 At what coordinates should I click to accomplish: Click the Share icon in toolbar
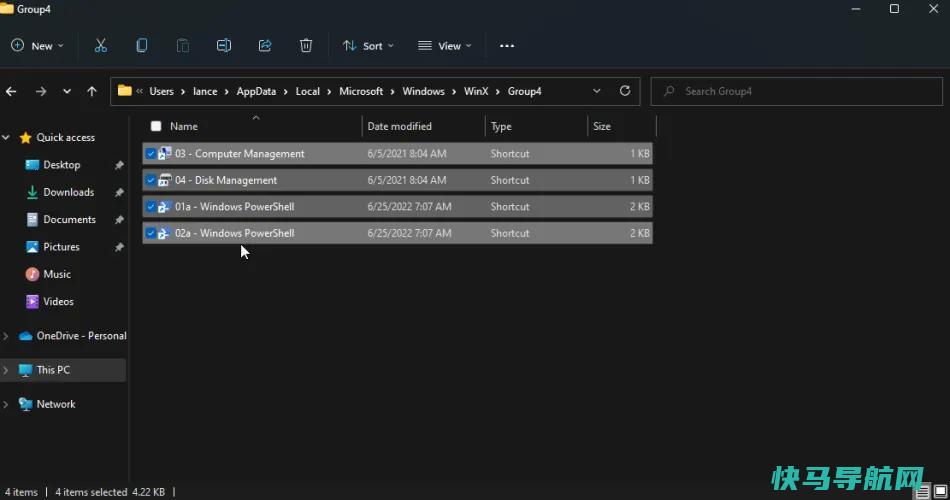265,45
